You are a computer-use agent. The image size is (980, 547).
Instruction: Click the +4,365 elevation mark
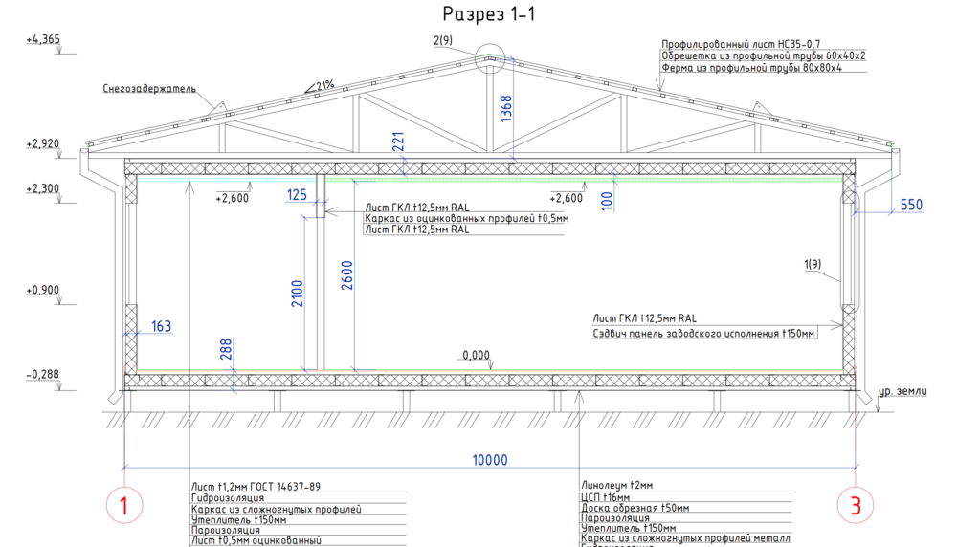point(44,39)
